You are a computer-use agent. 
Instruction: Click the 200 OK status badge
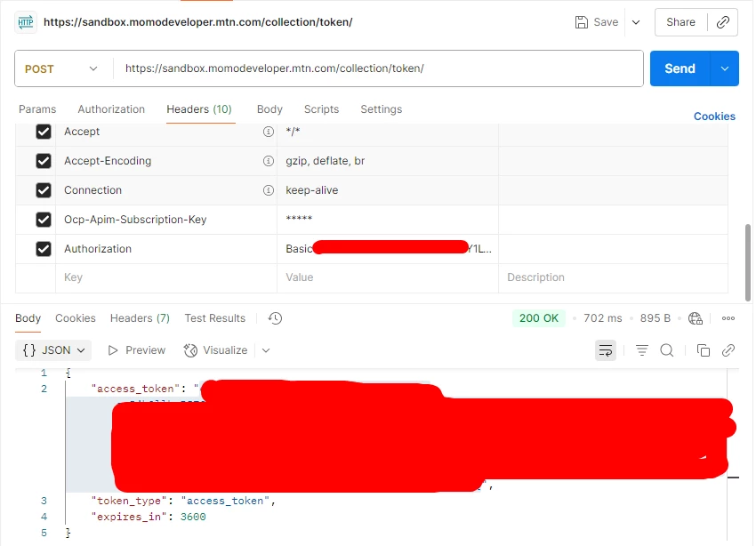click(539, 318)
